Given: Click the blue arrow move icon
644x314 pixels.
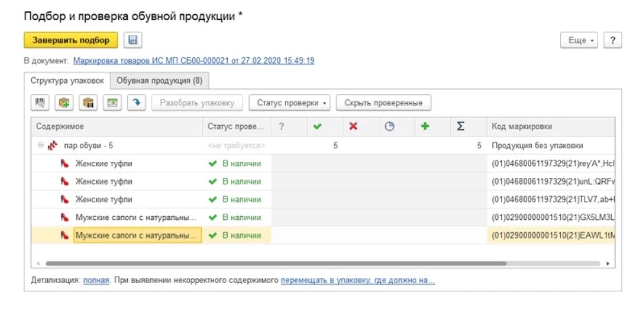Looking at the screenshot, I should coord(136,103).
